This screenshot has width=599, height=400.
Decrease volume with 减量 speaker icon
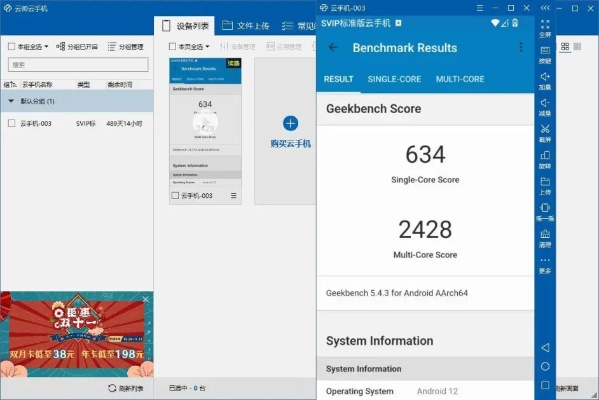[545, 103]
